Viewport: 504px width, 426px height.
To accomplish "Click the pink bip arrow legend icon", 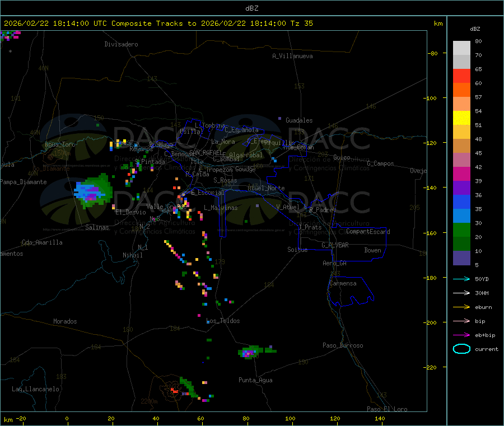I will pyautogui.click(x=461, y=321).
